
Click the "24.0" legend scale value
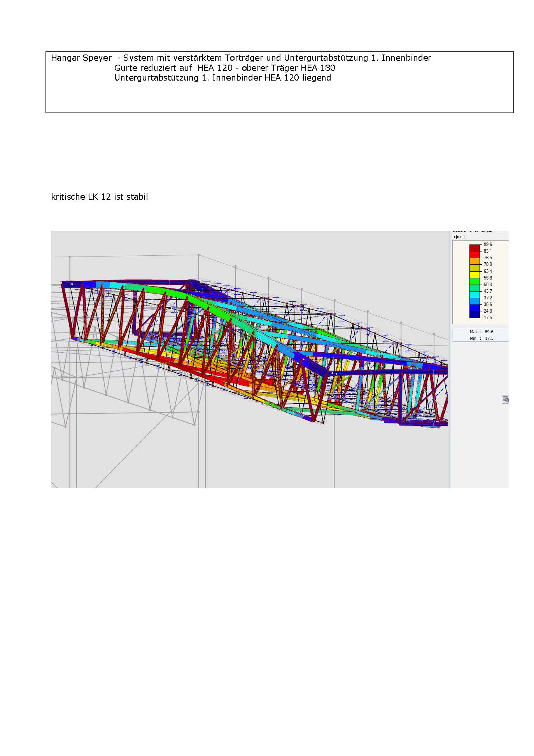[488, 311]
